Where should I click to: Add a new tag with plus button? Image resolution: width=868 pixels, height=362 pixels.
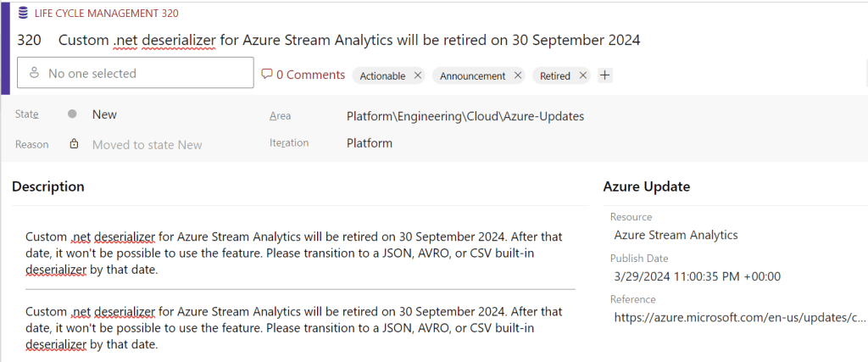(x=604, y=75)
